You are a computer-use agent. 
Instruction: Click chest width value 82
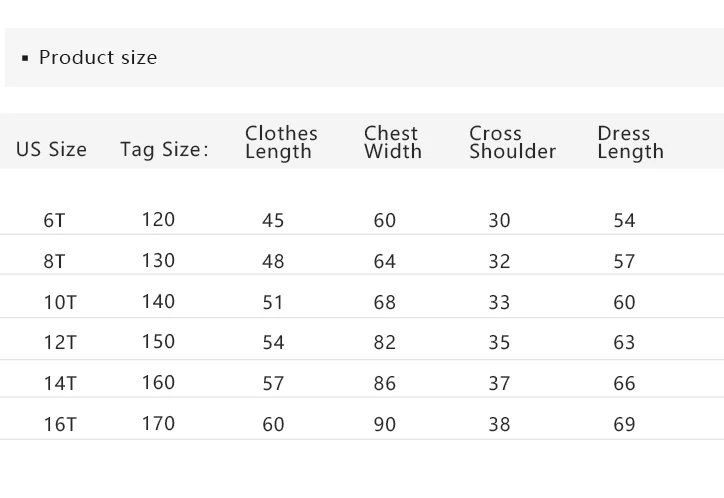(x=384, y=342)
